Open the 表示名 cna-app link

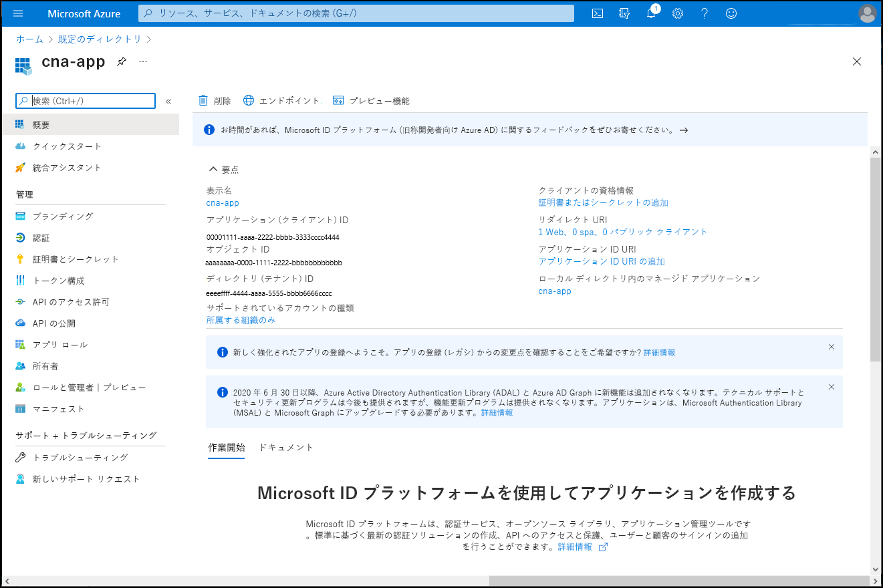223,202
